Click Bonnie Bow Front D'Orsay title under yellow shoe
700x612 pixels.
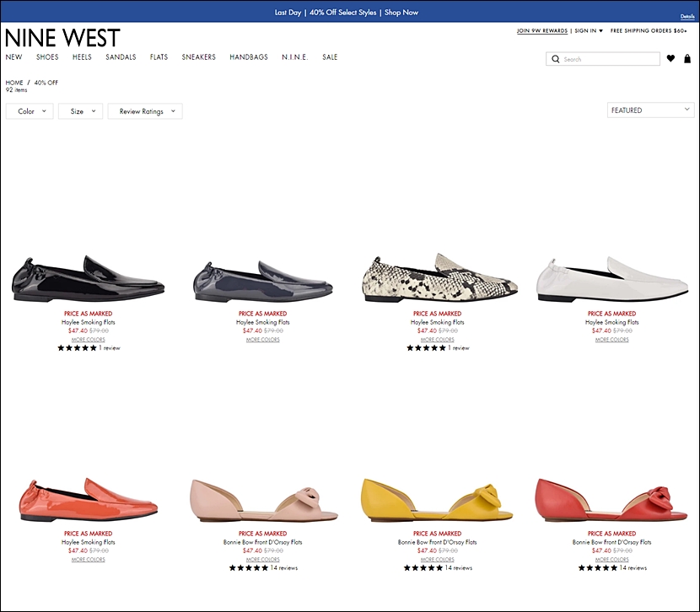point(438,542)
